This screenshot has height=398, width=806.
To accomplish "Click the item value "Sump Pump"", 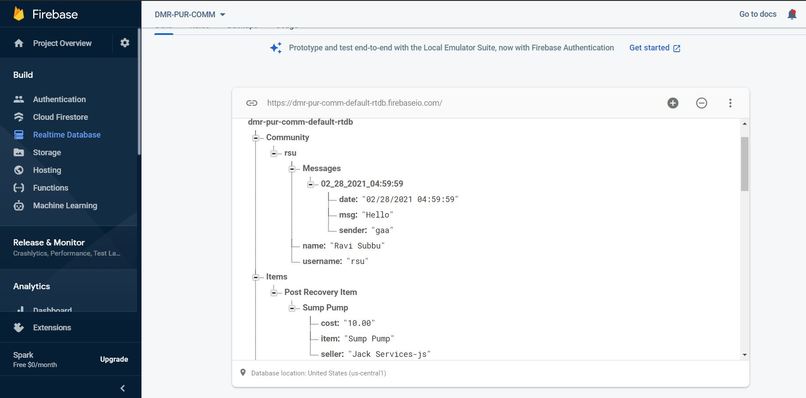I will [x=369, y=338].
